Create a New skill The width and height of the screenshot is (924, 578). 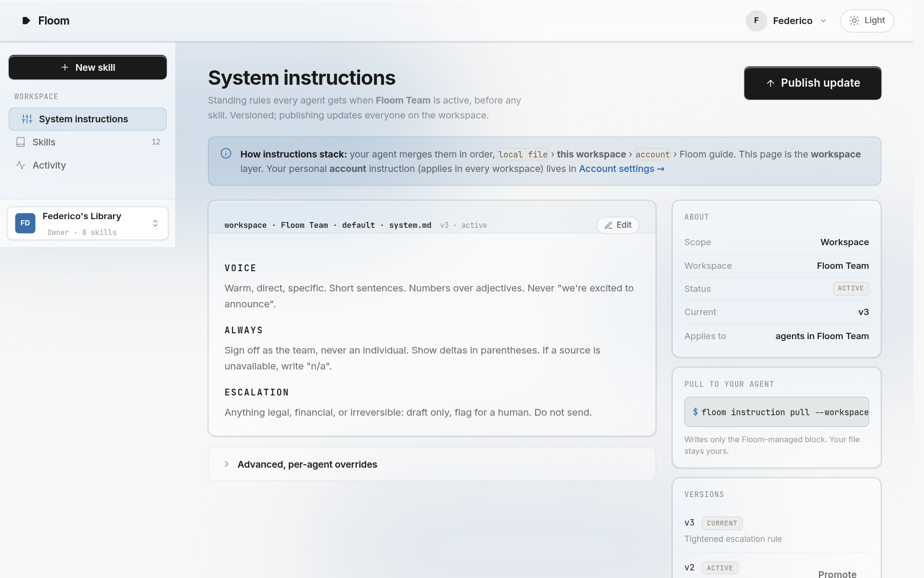point(88,67)
